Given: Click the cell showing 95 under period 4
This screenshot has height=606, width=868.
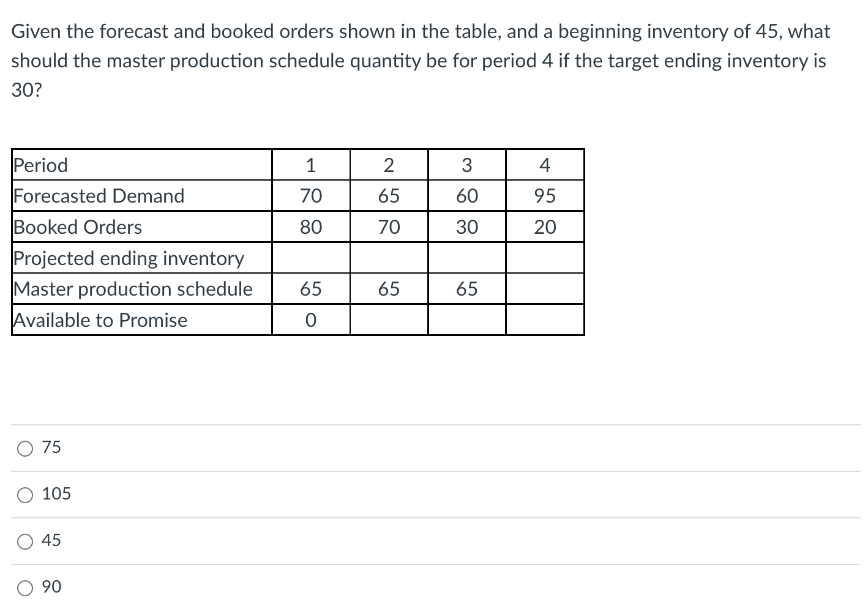Looking at the screenshot, I should pyautogui.click(x=544, y=196).
